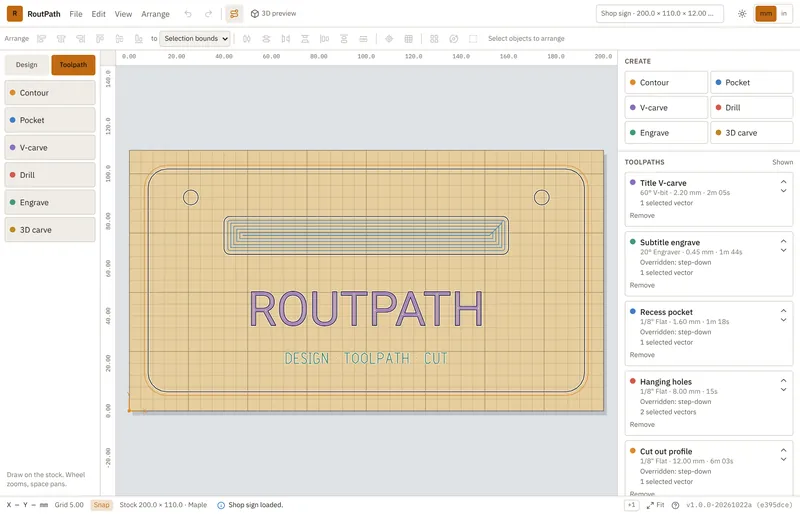The height and width of the screenshot is (514, 800).
Task: Move Subtitle engrave toolpath up
Action: (783, 241)
